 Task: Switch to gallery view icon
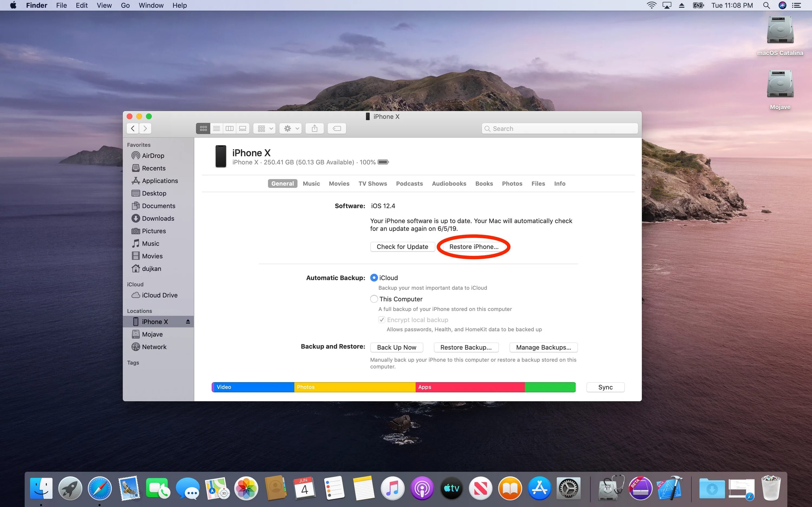point(243,128)
